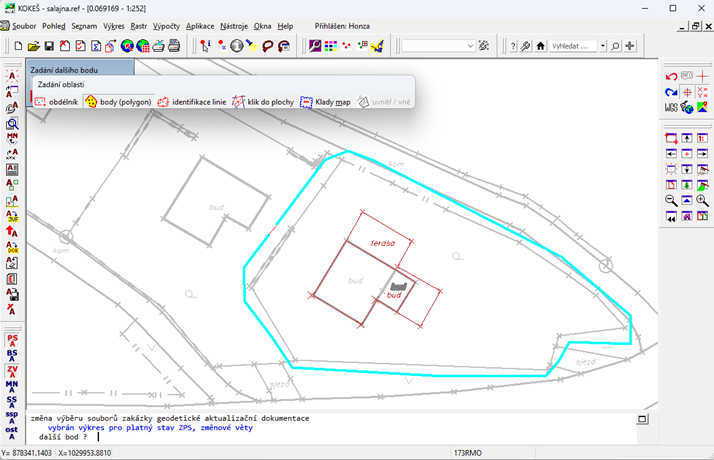Image resolution: width=714 pixels, height=460 pixels.
Task: Click the Klady map option
Action: coord(325,102)
